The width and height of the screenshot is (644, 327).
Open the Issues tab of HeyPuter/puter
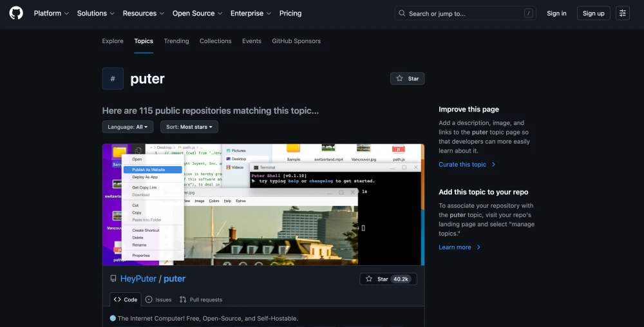[x=158, y=299]
